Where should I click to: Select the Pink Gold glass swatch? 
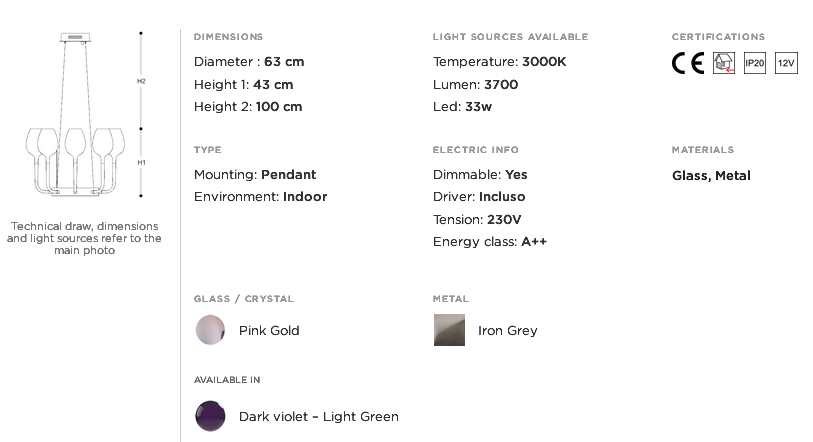pyautogui.click(x=210, y=330)
